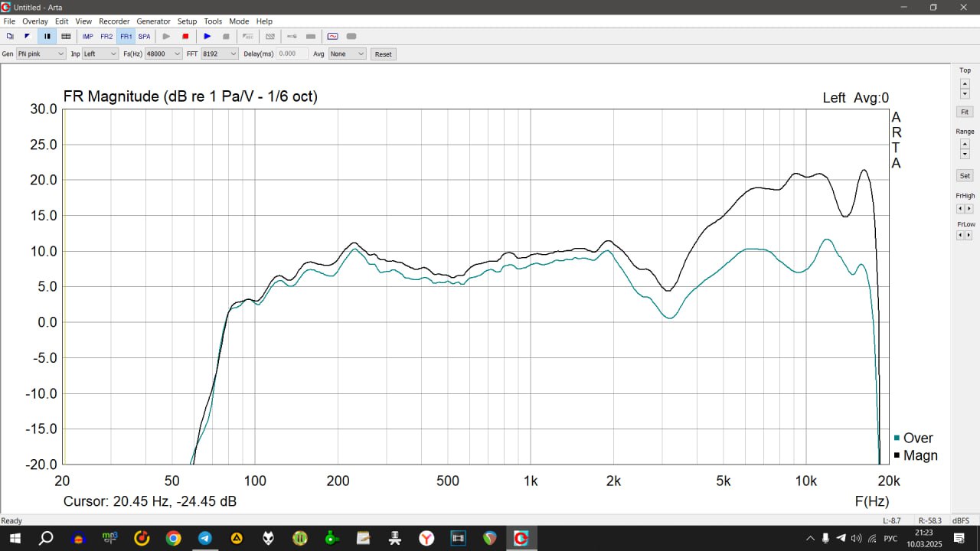
Task: Click the Range down arrow
Action: pyautogui.click(x=965, y=154)
